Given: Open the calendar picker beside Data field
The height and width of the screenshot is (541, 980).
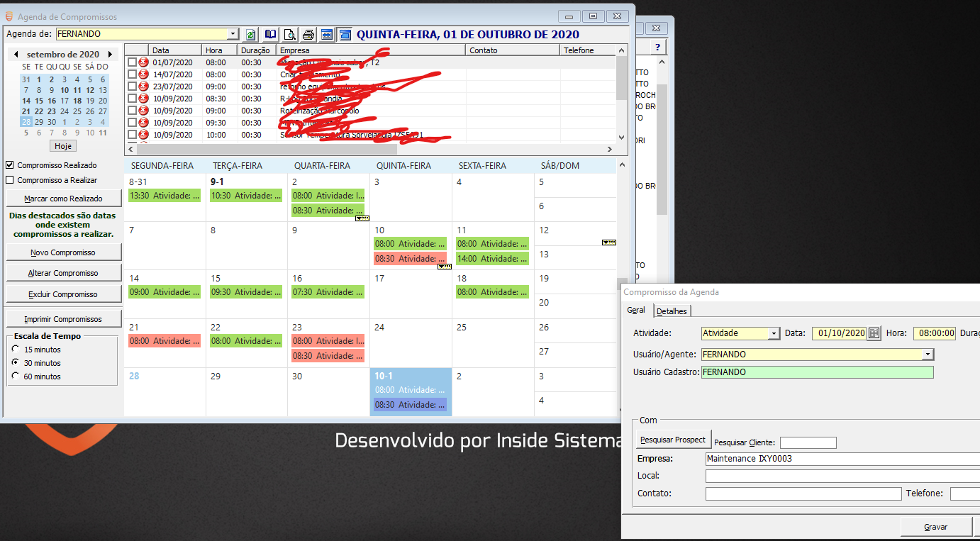Looking at the screenshot, I should [x=874, y=333].
